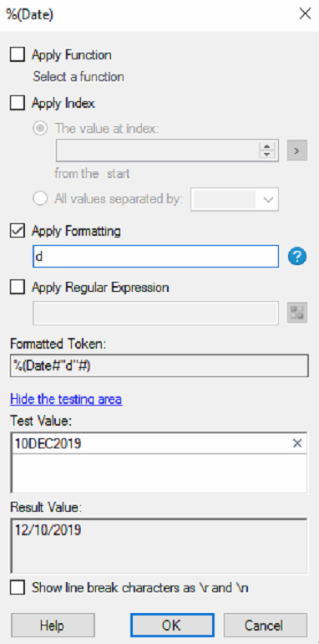
Task: Close the %(Date) dialog window
Action: (x=305, y=14)
